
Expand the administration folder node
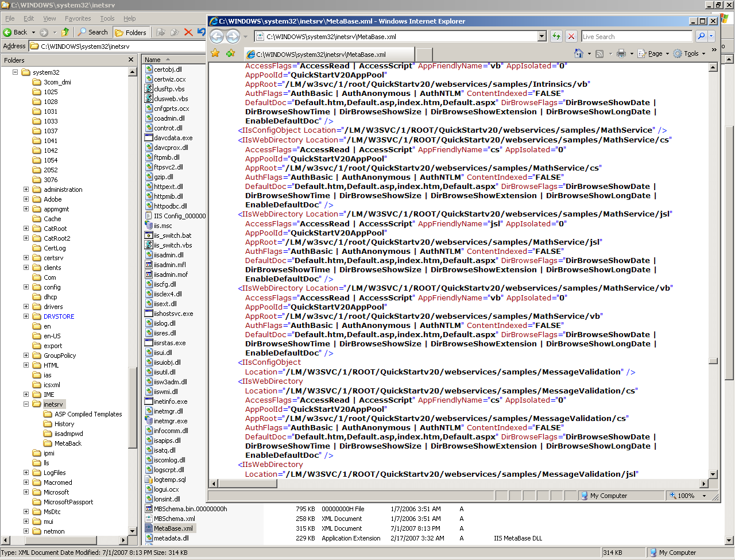26,190
